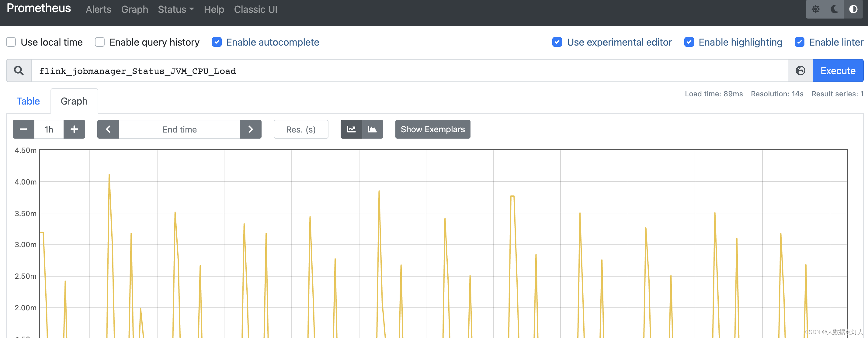Open Alerts page from navbar
Image resolution: width=868 pixels, height=338 pixels.
coord(99,9)
